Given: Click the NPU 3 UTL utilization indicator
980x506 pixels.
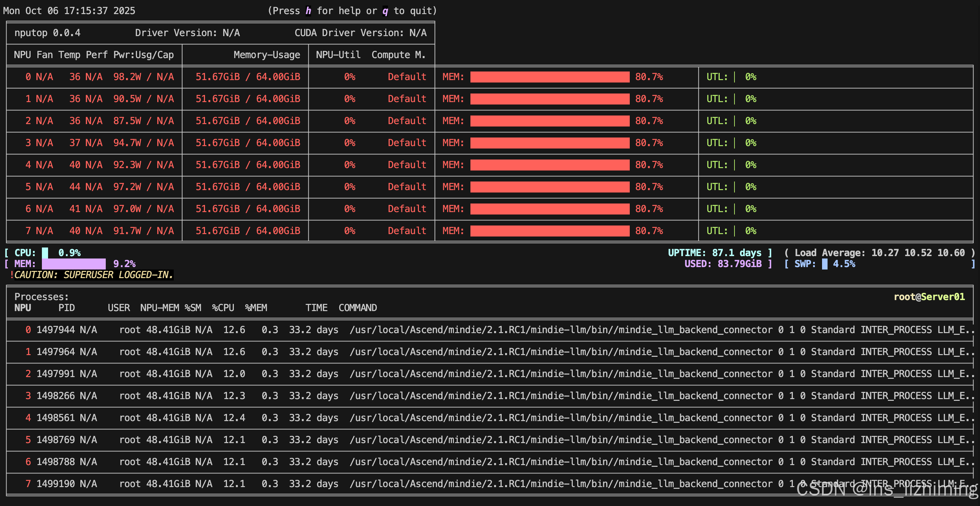Looking at the screenshot, I should [734, 143].
